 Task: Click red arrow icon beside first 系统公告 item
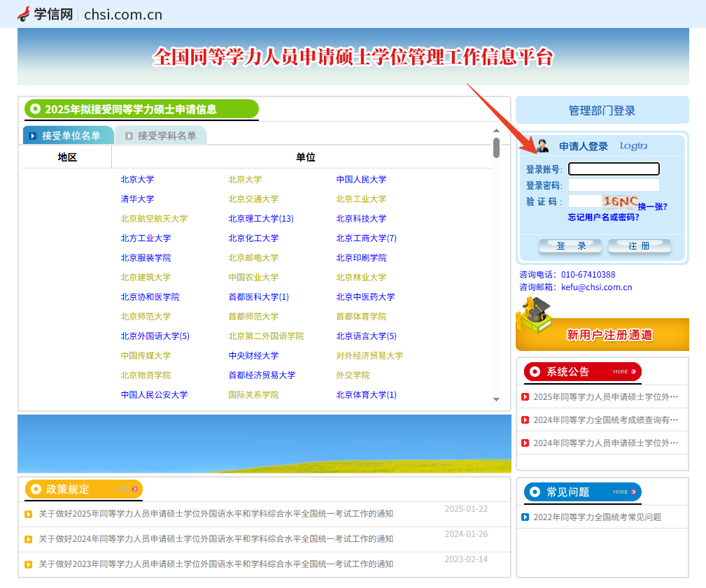[525, 397]
